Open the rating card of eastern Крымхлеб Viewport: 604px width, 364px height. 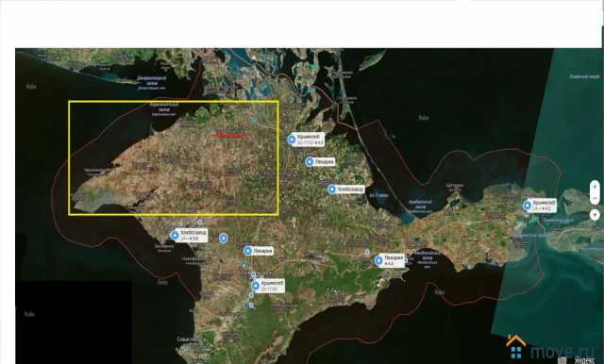[545, 206]
